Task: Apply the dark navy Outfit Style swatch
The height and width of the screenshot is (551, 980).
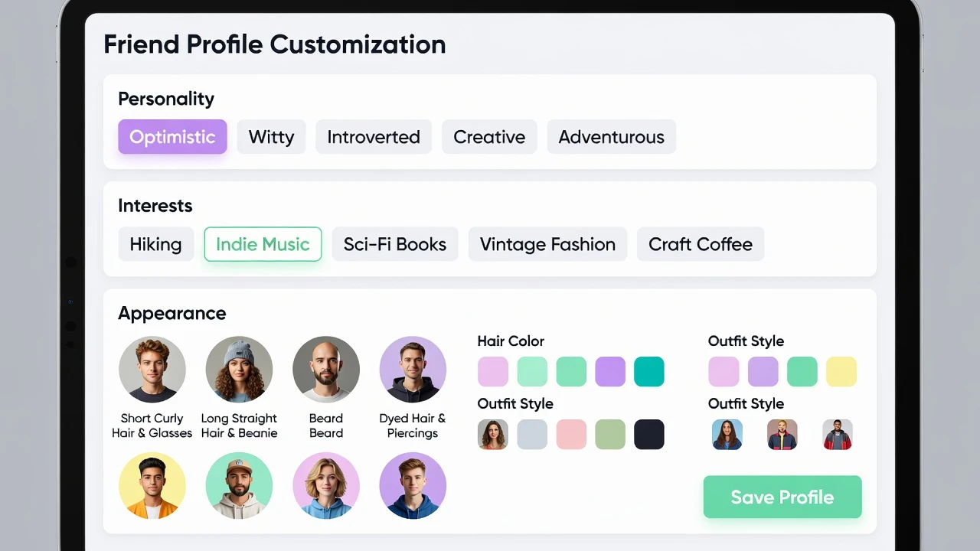Action: pos(649,434)
